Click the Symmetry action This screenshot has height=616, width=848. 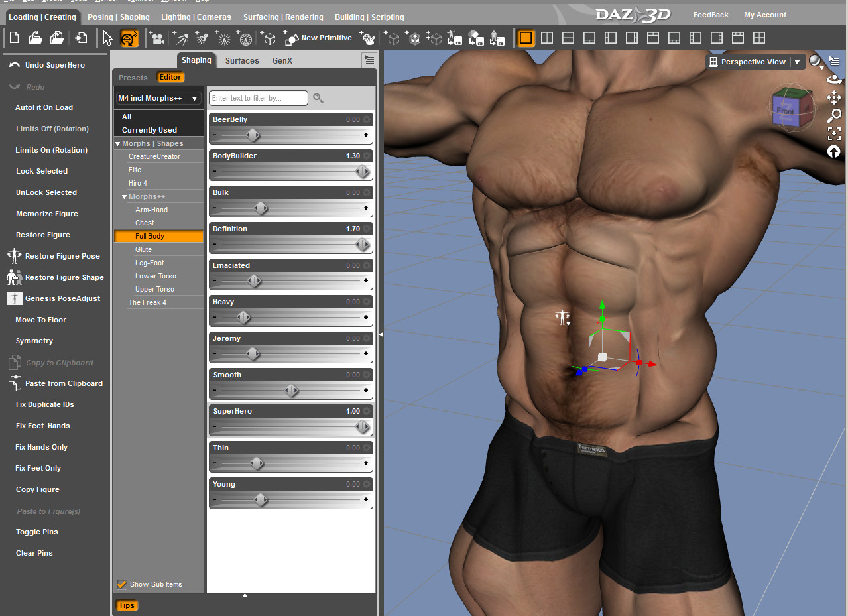point(34,341)
